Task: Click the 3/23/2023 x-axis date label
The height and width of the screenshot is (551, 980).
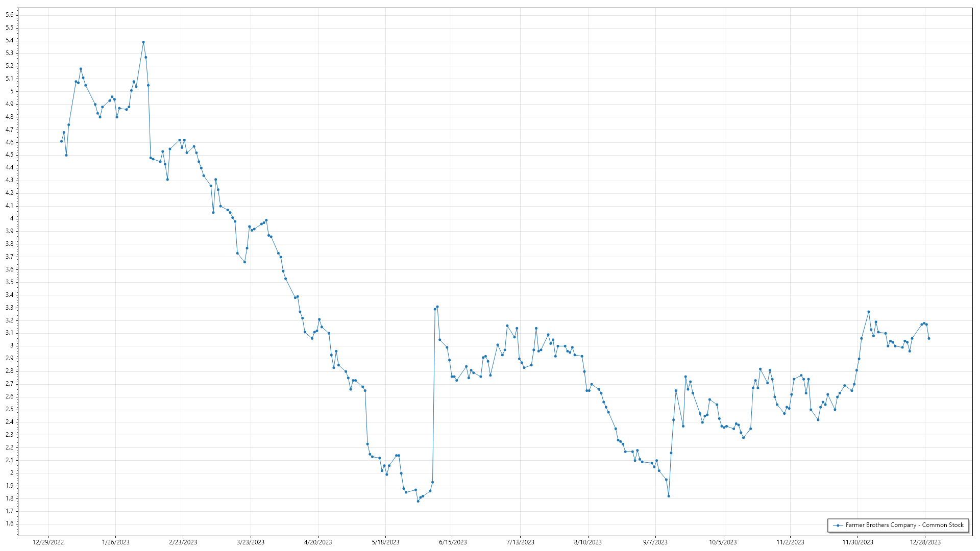Action: (251, 542)
